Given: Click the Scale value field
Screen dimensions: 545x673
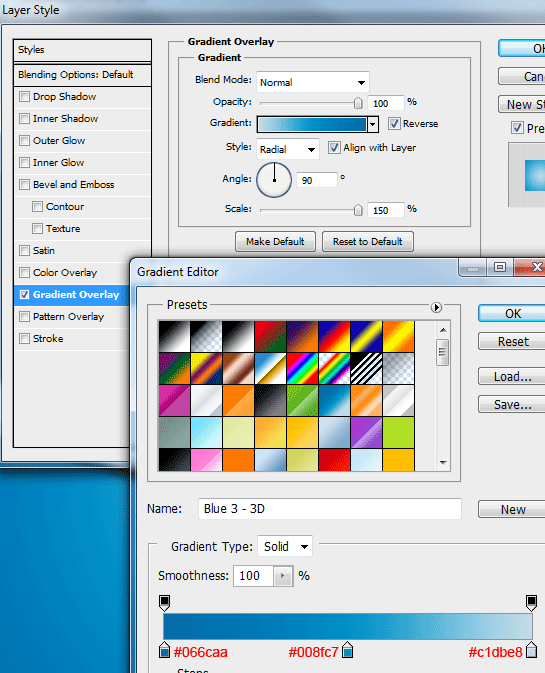Looking at the screenshot, I should [x=386, y=210].
